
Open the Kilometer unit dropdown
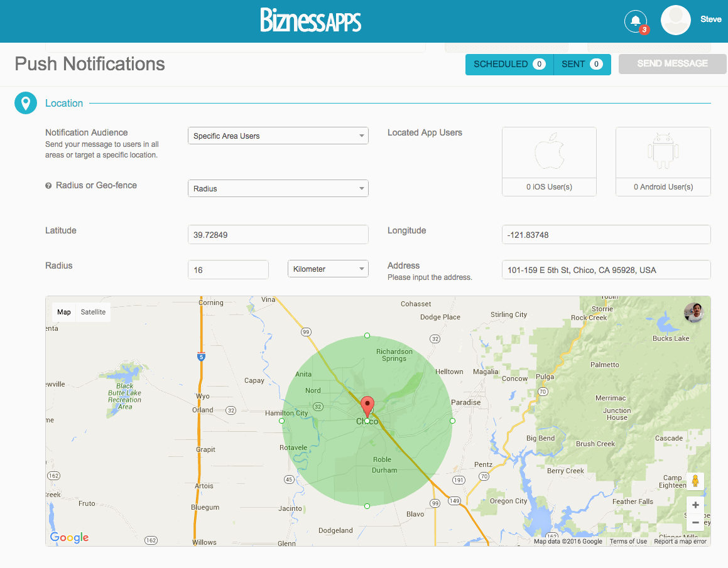pyautogui.click(x=329, y=269)
